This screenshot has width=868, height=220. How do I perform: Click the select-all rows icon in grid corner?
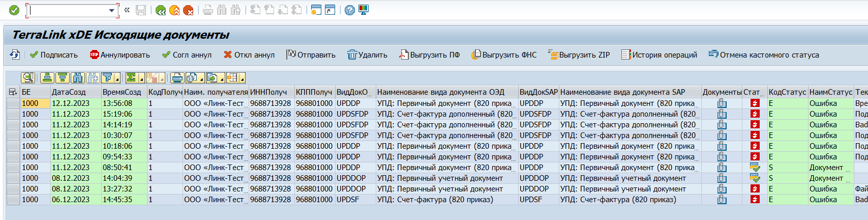[x=13, y=92]
